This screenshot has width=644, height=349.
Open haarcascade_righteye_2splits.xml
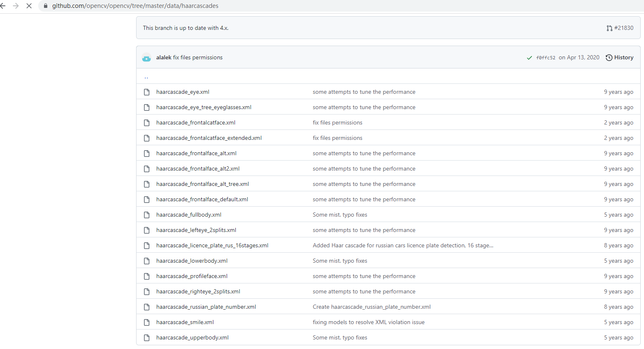click(x=198, y=291)
